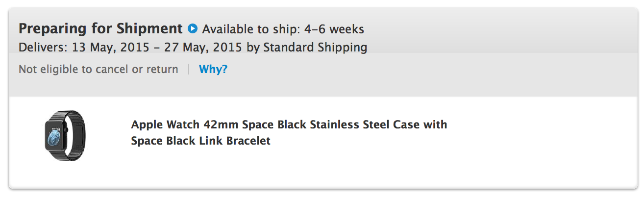
Task: Click the vertical divider before "Why?"
Action: pyautogui.click(x=189, y=70)
